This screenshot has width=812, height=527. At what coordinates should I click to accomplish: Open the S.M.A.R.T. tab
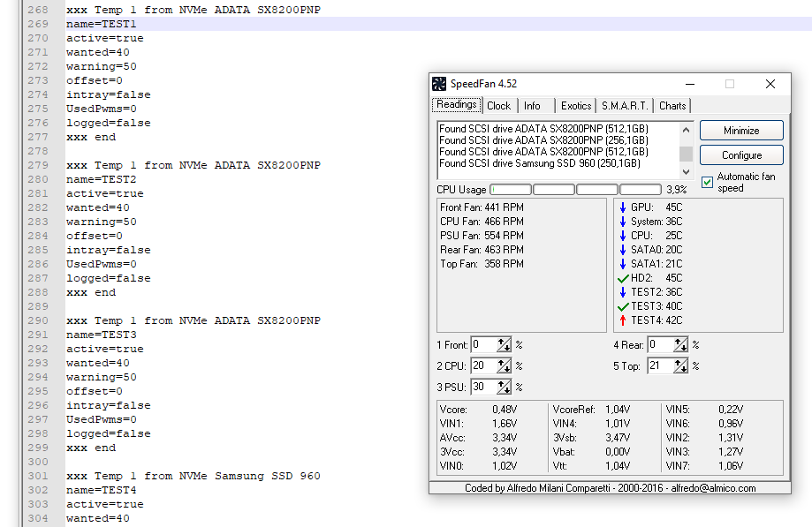click(x=625, y=106)
